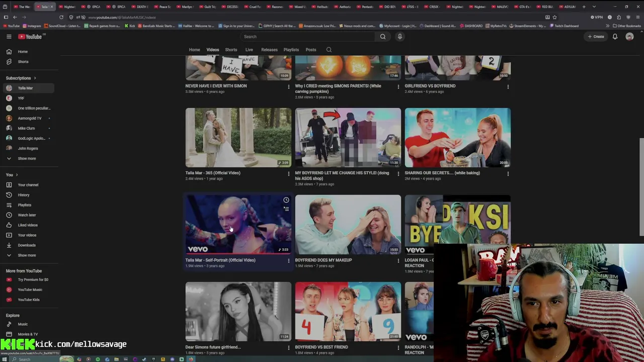Switch to the channel Posts tab
This screenshot has height=362, width=644.
[311, 50]
